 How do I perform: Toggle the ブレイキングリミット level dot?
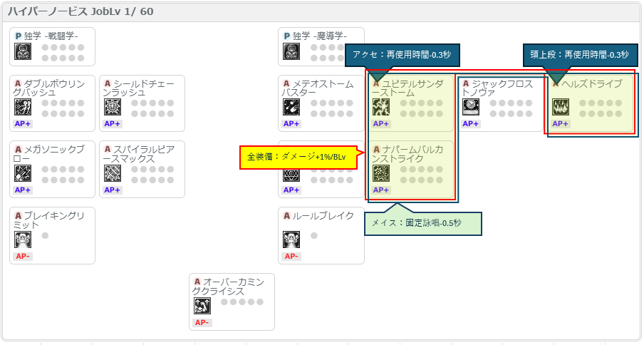tap(45, 236)
